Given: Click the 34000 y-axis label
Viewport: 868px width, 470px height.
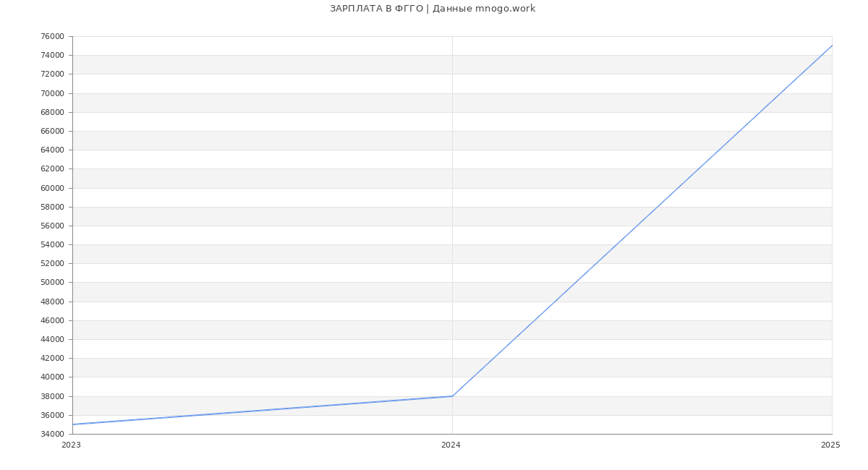Looking at the screenshot, I should [52, 434].
